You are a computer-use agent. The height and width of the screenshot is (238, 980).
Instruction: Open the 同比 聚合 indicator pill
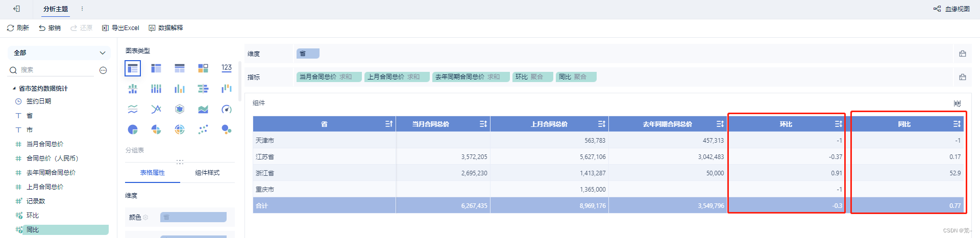576,77
